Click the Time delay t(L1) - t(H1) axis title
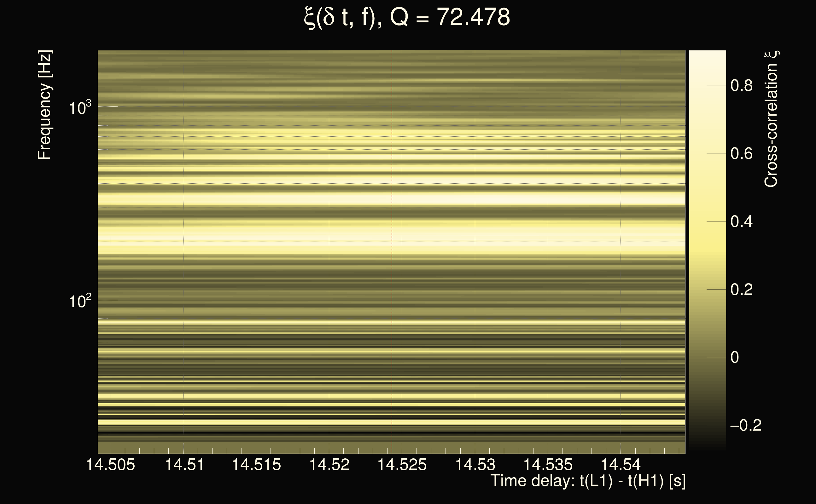 click(588, 481)
